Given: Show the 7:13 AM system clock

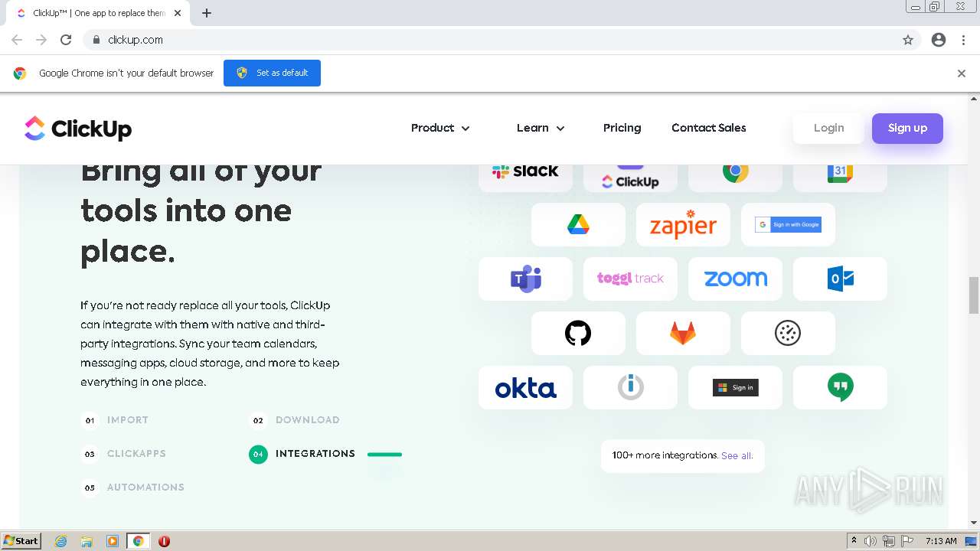Looking at the screenshot, I should coord(941,541).
